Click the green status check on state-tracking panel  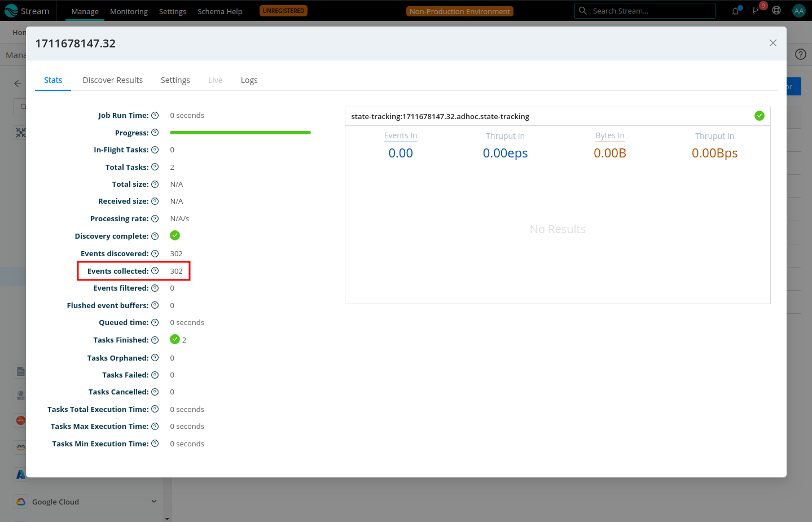(760, 116)
